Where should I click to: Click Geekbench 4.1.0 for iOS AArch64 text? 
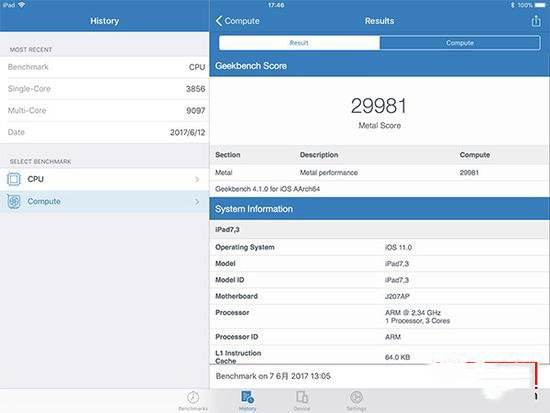click(x=267, y=189)
